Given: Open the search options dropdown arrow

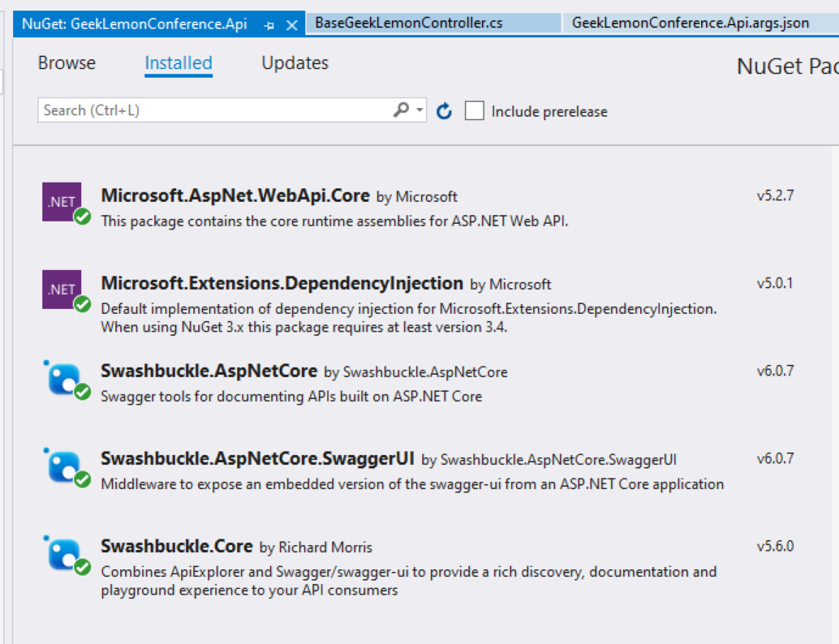Looking at the screenshot, I should (x=420, y=110).
